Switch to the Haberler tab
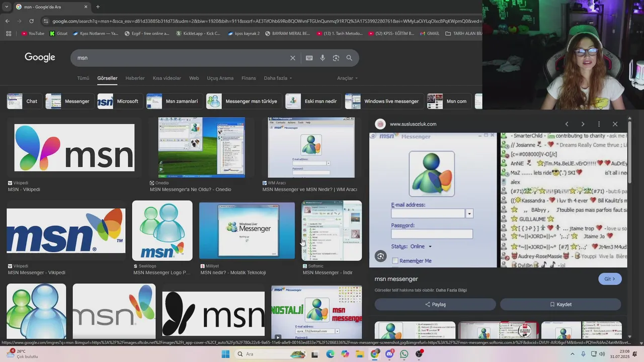The width and height of the screenshot is (644, 362). 135,78
